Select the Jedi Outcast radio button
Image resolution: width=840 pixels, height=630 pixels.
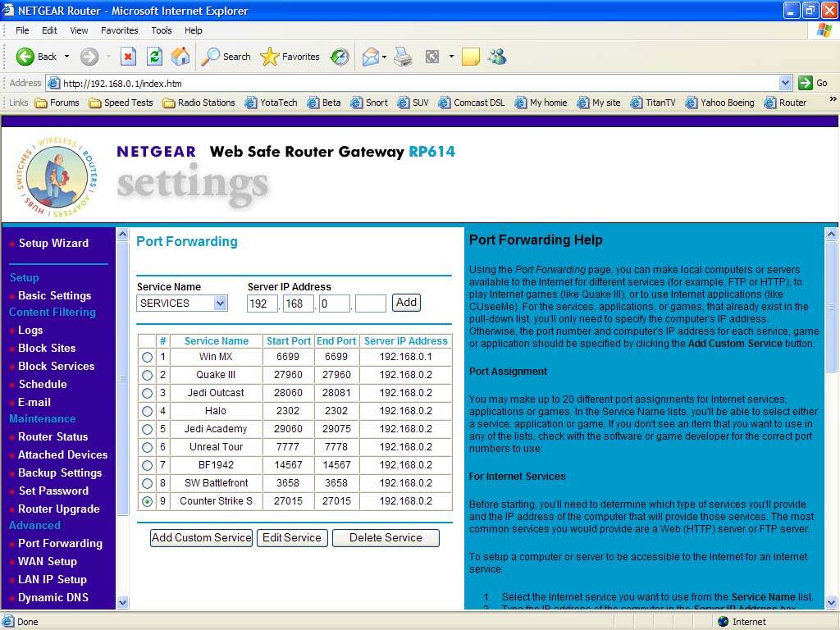pyautogui.click(x=147, y=393)
